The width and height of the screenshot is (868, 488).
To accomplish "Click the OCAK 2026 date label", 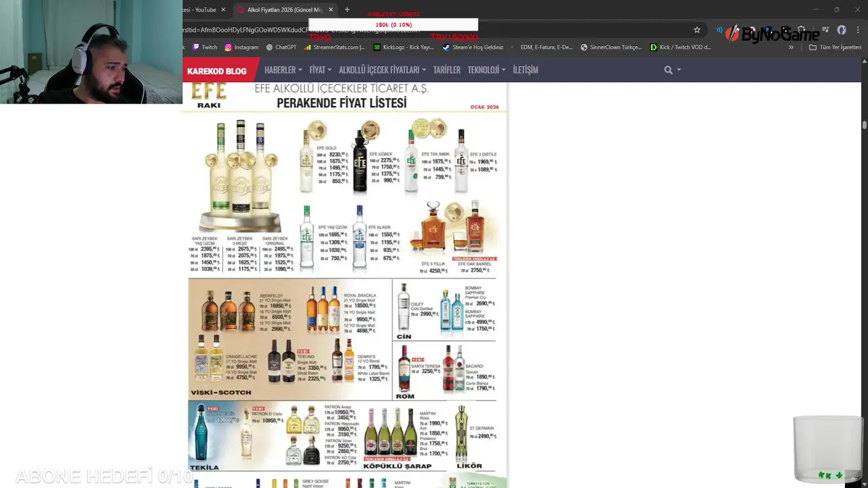I will 484,107.
